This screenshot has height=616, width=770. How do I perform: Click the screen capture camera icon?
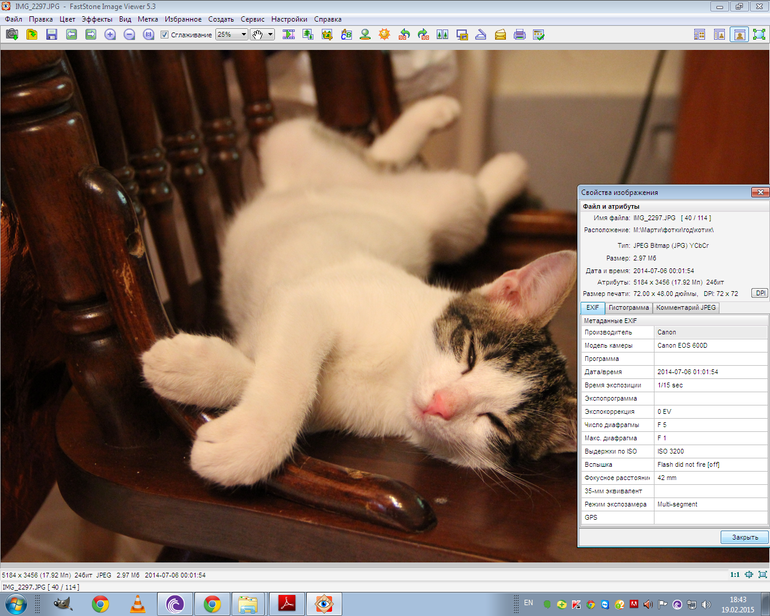coord(12,35)
